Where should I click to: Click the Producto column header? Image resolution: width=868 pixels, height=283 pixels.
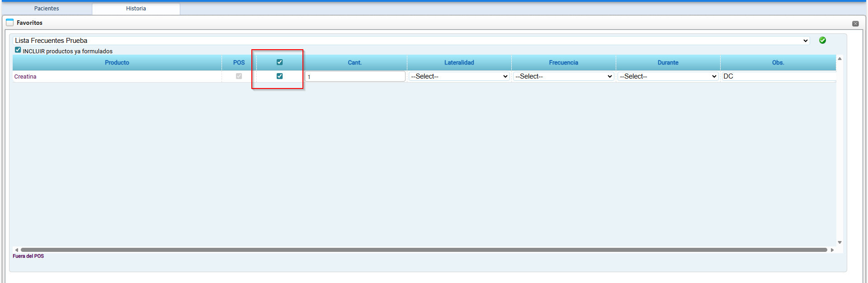[117, 63]
